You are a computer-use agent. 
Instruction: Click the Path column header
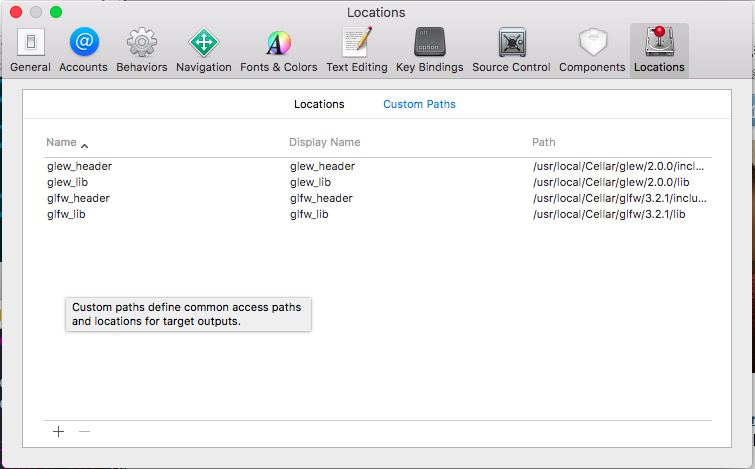click(x=544, y=143)
